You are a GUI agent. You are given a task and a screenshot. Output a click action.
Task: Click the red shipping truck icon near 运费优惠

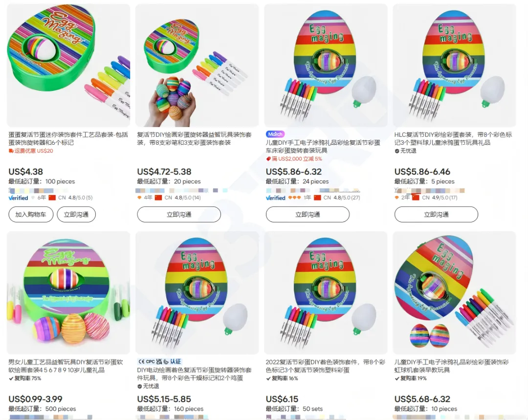coord(11,151)
